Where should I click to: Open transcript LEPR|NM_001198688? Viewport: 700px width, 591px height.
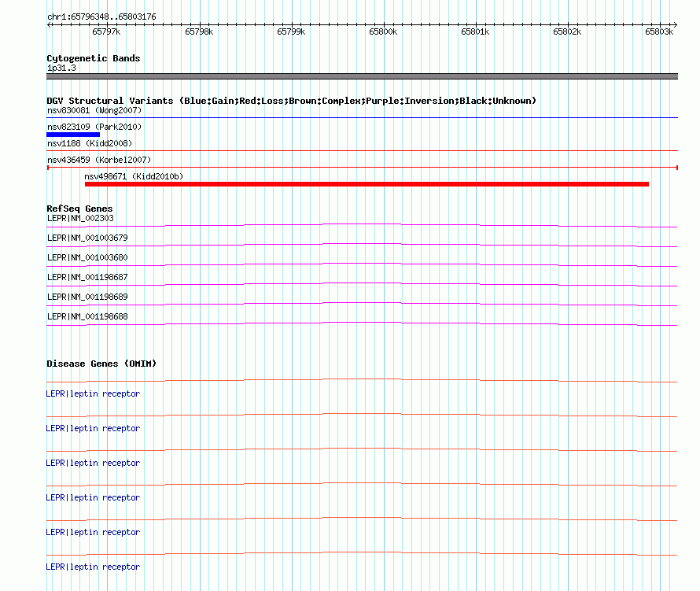tap(87, 316)
